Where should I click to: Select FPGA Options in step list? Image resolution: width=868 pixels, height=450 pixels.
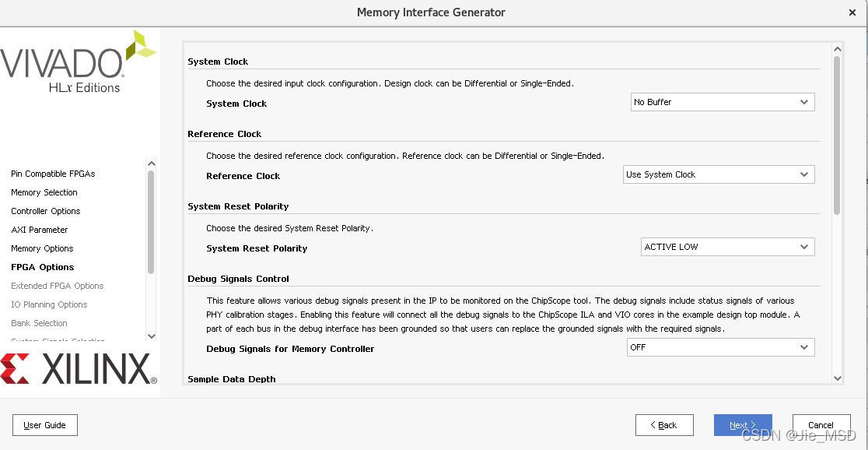(43, 267)
